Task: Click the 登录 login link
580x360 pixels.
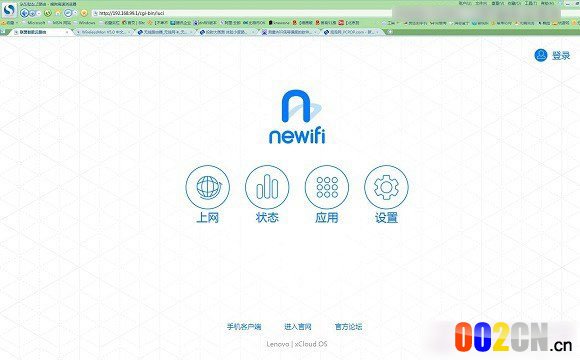Action: (x=561, y=56)
